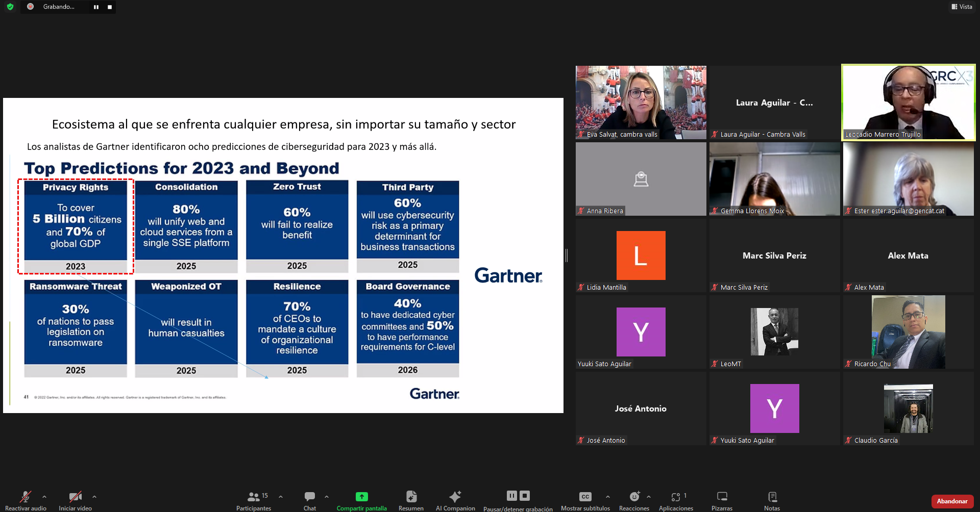This screenshot has height=512, width=980.
Task: Open Aplicaciones apps icon
Action: [675, 497]
